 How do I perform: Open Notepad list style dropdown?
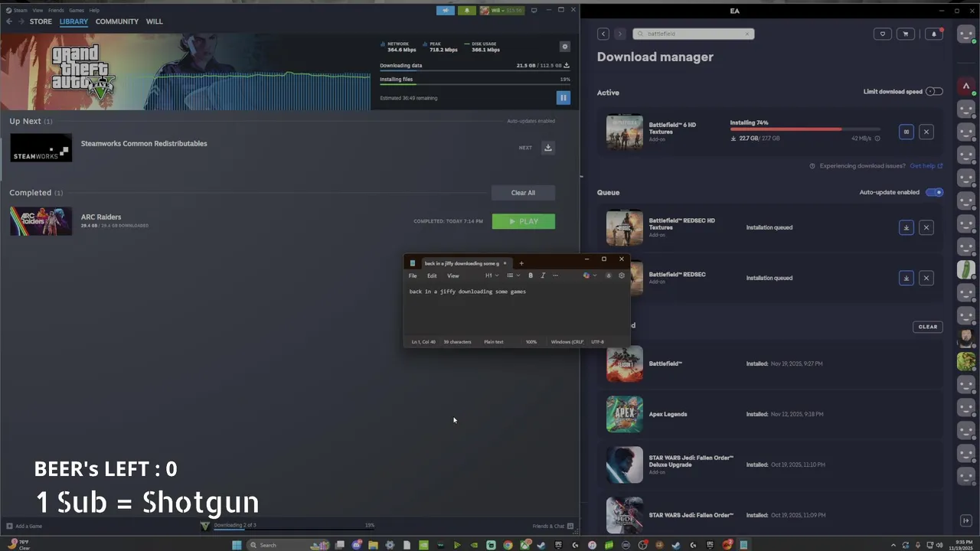513,275
